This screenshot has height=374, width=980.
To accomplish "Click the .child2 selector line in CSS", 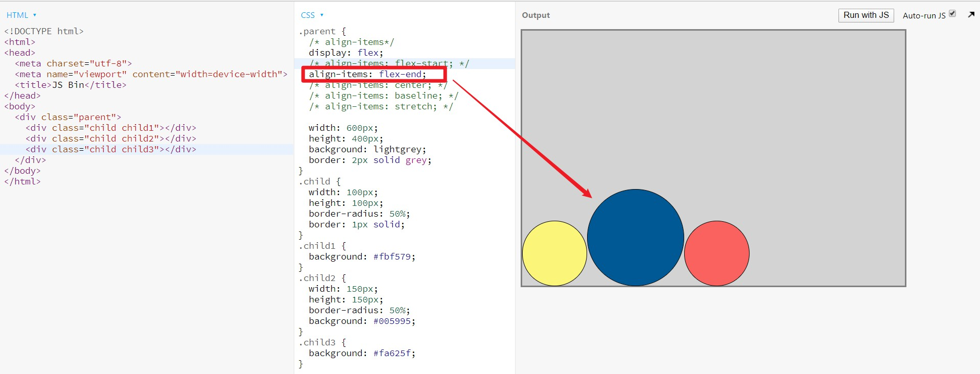I will (322, 278).
